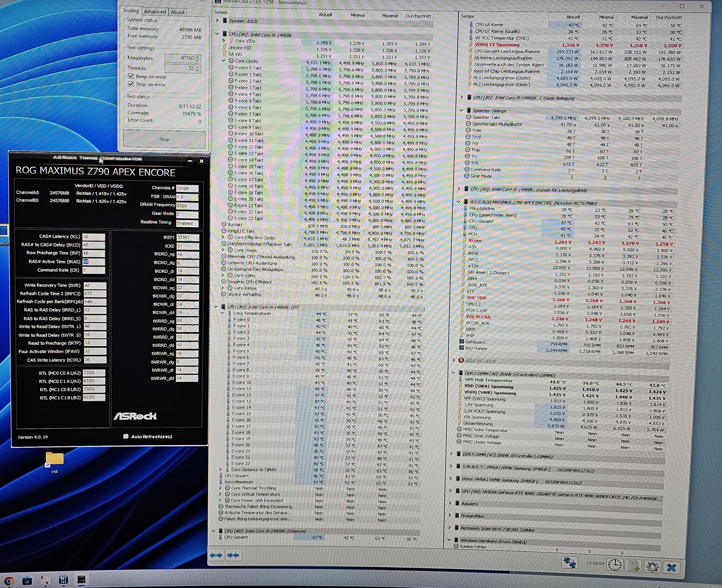Click the fan icon beside Gehäuse2
Viewport: 722px width, 588px height.
461,341
